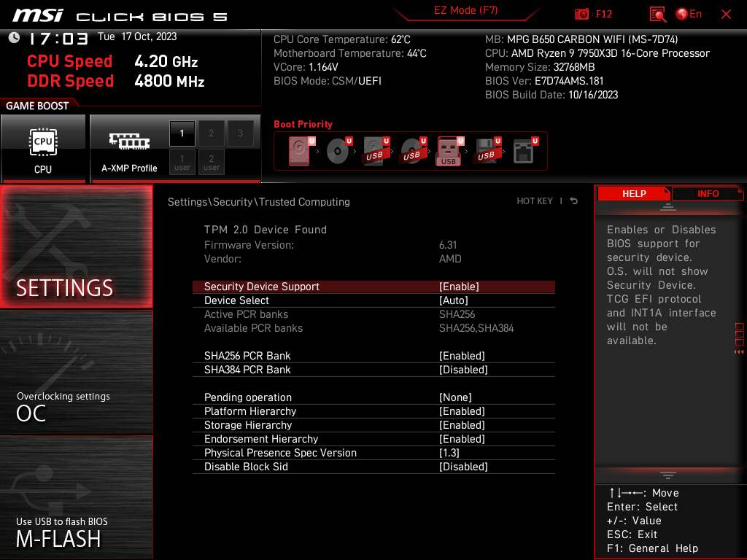Select A-XMP user profile 2
This screenshot has width=747, height=560.
pyautogui.click(x=211, y=163)
